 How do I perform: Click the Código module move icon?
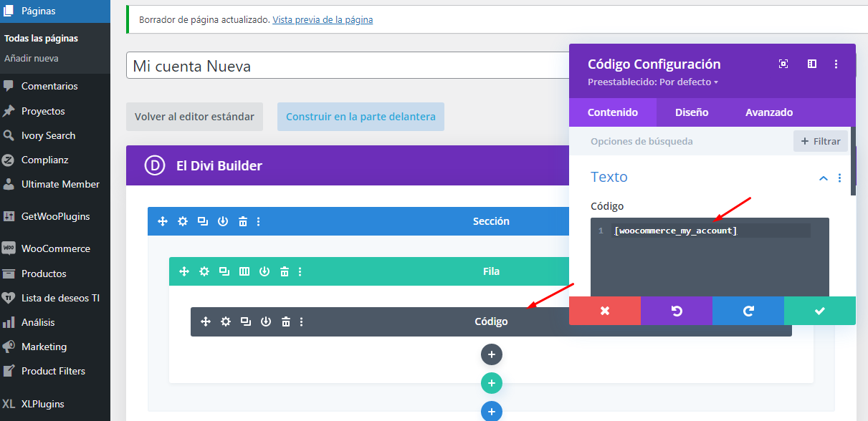[x=206, y=321]
